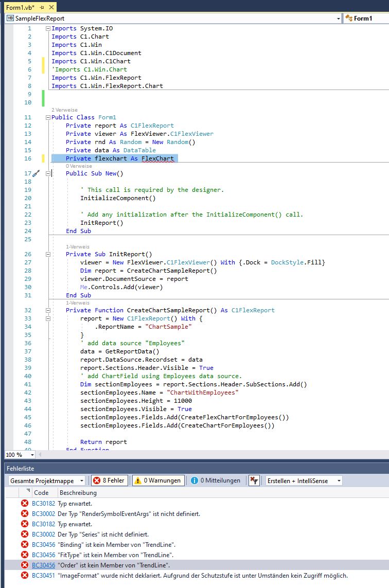Collapse the Imports region at line 1
389x588 pixels.
click(x=48, y=28)
